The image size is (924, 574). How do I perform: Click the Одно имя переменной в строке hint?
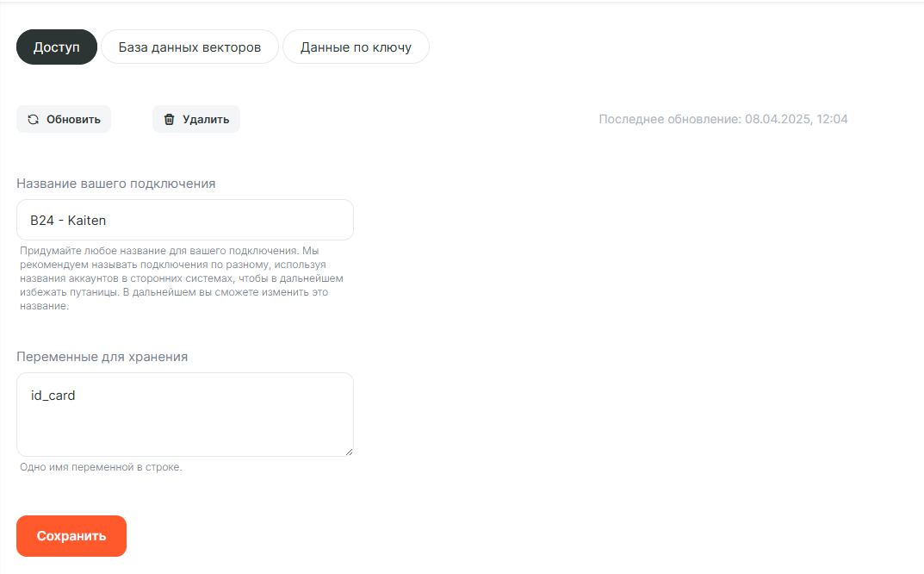point(101,468)
